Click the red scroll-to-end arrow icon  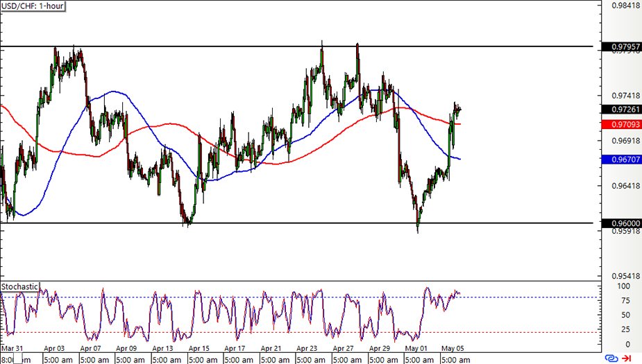pos(626,358)
